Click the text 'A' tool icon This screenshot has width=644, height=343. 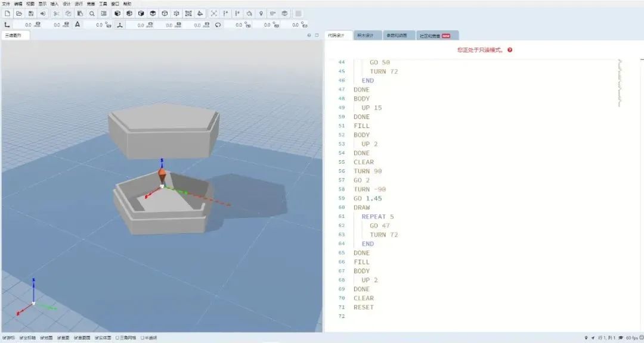tap(77, 24)
